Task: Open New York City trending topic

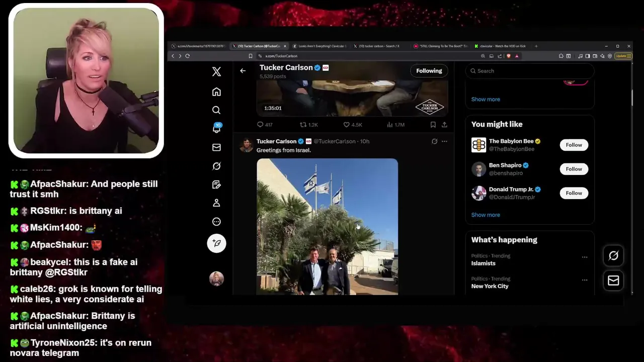Action: pyautogui.click(x=490, y=286)
